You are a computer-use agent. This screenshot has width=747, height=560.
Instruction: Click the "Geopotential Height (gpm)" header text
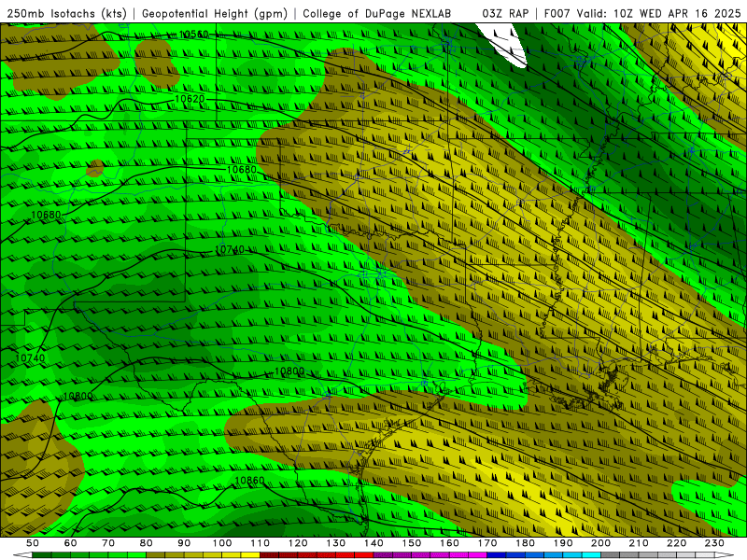(215, 14)
